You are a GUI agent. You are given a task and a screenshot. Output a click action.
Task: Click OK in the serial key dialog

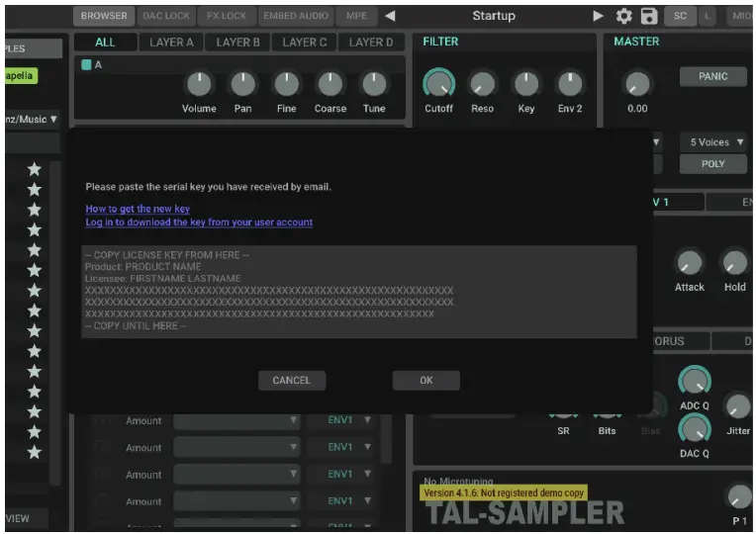click(426, 381)
